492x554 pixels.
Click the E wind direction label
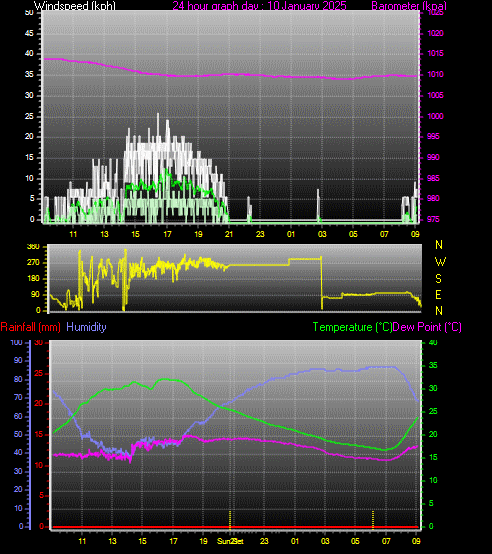(438, 295)
